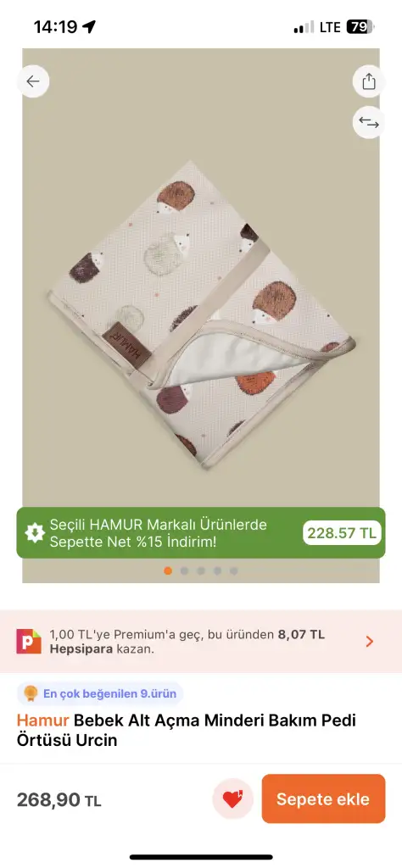The width and height of the screenshot is (402, 868).
Task: Open the share icon
Action: coord(369,81)
